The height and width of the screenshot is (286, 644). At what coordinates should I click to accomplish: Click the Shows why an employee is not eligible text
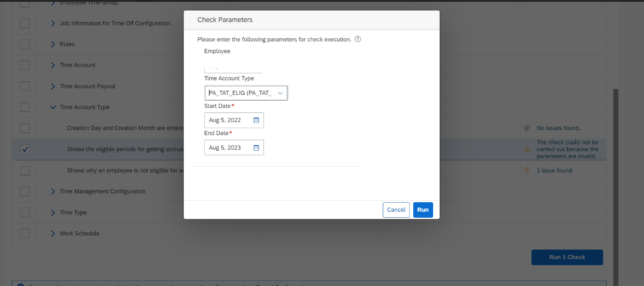coord(125,170)
